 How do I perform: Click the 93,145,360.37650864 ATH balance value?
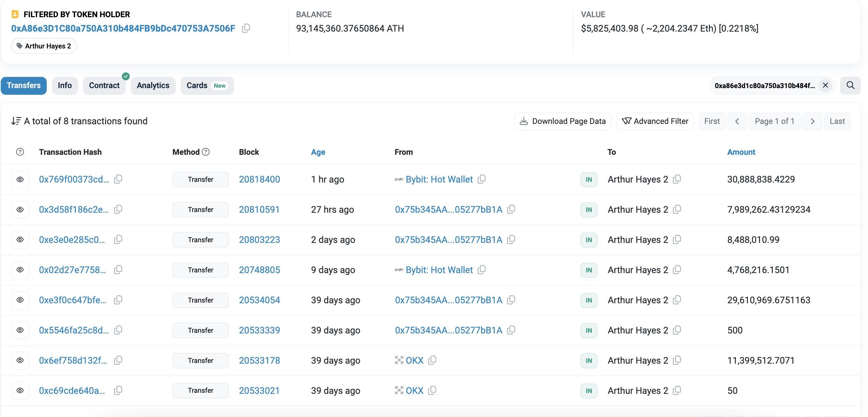click(350, 28)
